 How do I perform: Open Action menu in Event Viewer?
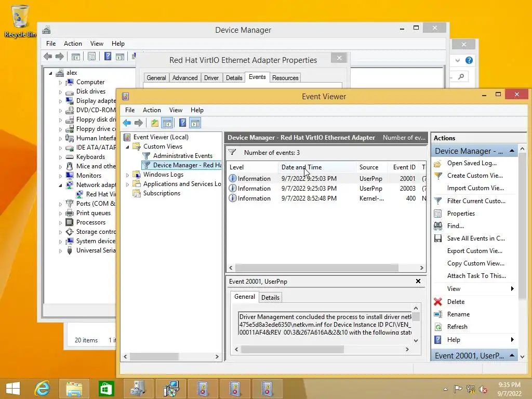[152, 110]
